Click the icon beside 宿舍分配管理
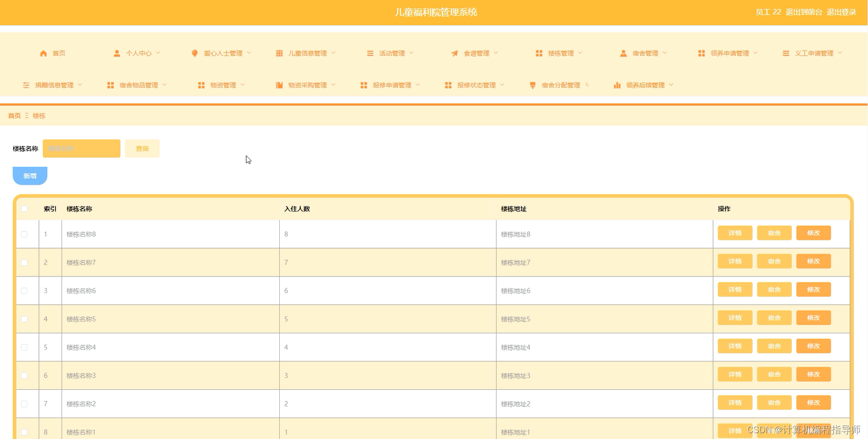The image size is (868, 439). point(533,85)
